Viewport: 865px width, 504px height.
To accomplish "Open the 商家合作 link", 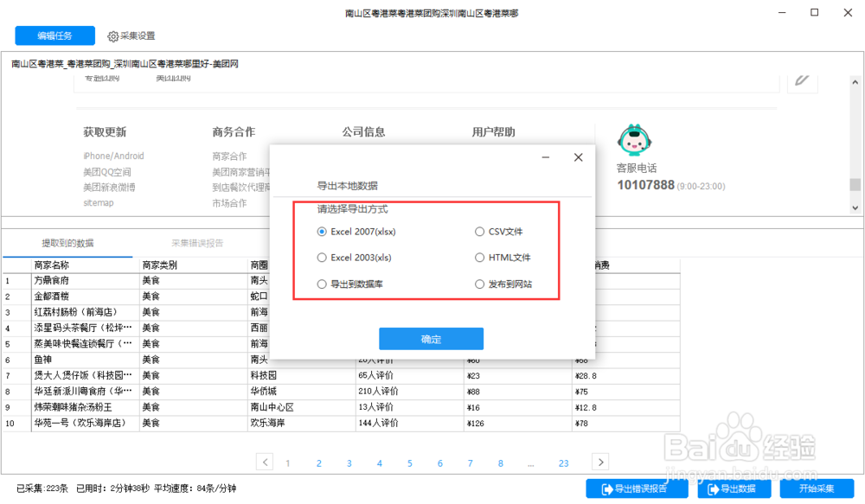I will 229,156.
